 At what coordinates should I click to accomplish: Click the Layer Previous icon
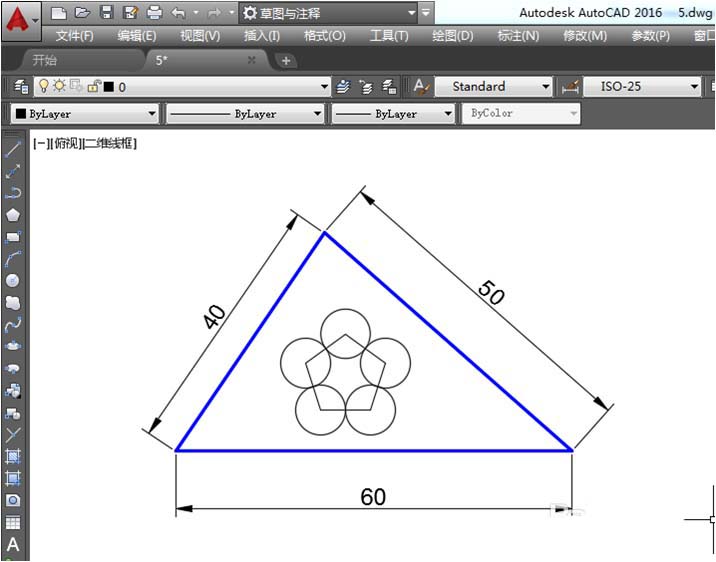pyautogui.click(x=366, y=86)
